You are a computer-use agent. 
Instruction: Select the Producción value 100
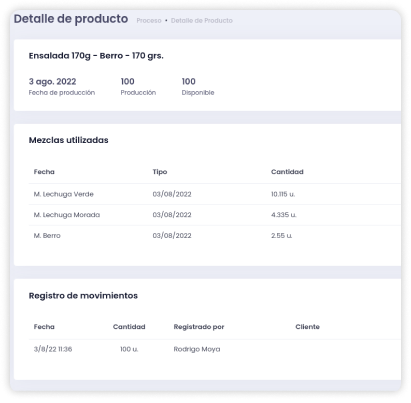coord(127,82)
